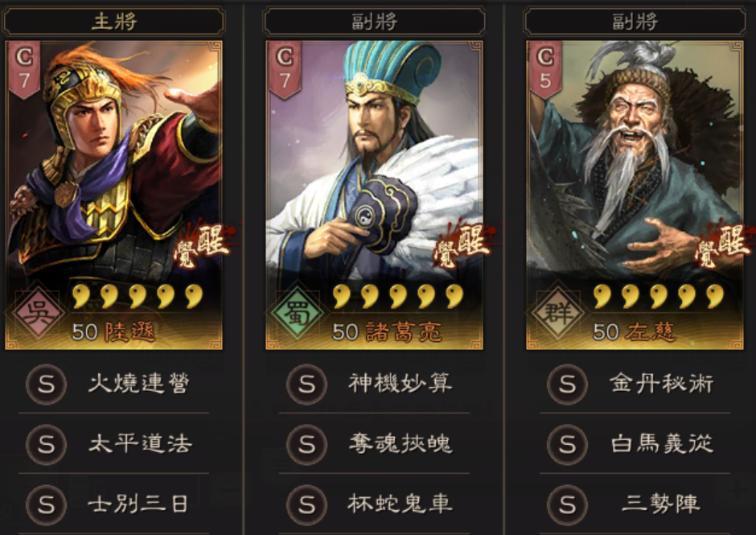Select the 左慈 general card portrait
The width and height of the screenshot is (756, 535).
pos(635,195)
